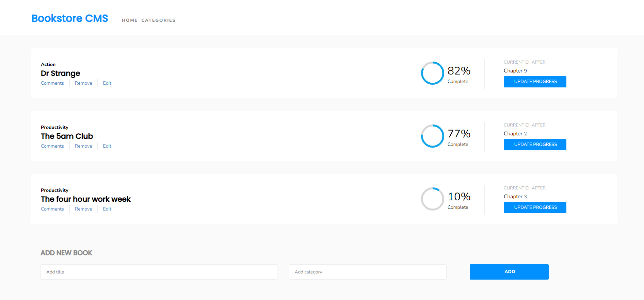Update progress for Dr Strange
The width and height of the screenshot is (644, 300).
pos(535,82)
